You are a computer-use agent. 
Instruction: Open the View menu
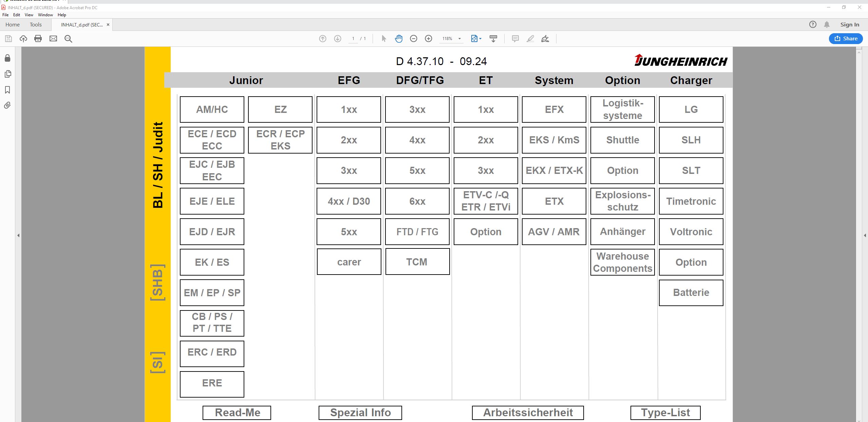click(29, 15)
